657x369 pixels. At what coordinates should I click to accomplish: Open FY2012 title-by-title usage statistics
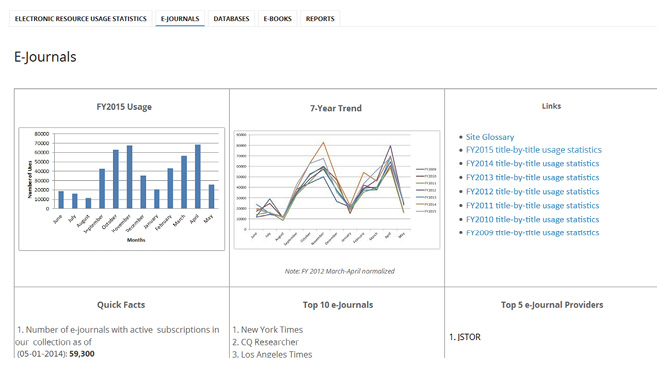point(533,191)
